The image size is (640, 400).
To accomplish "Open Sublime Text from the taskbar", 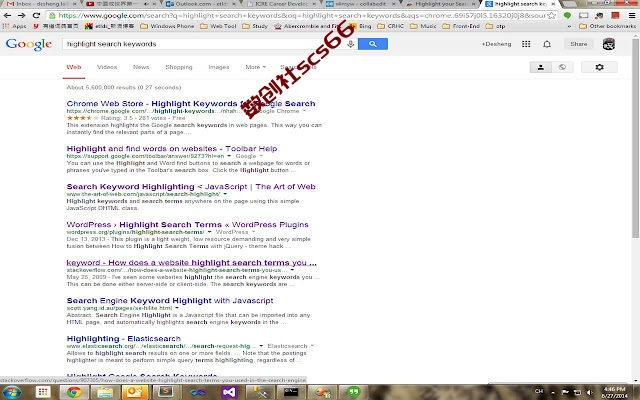I will 165,392.
